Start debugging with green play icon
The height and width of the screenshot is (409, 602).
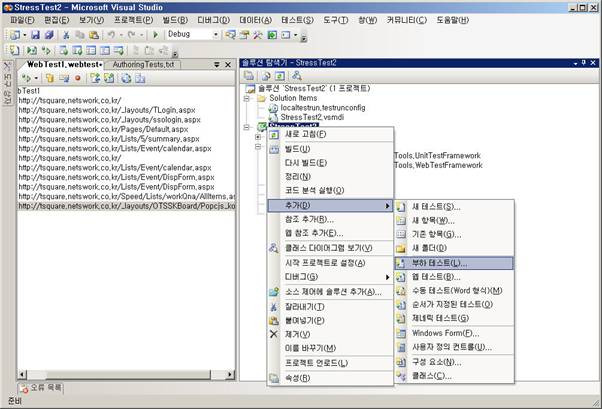click(155, 35)
